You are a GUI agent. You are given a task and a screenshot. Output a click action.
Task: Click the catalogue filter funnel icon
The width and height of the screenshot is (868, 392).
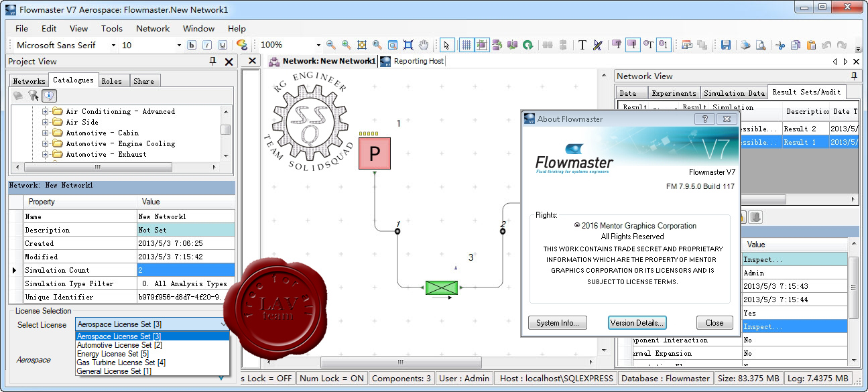(x=33, y=96)
